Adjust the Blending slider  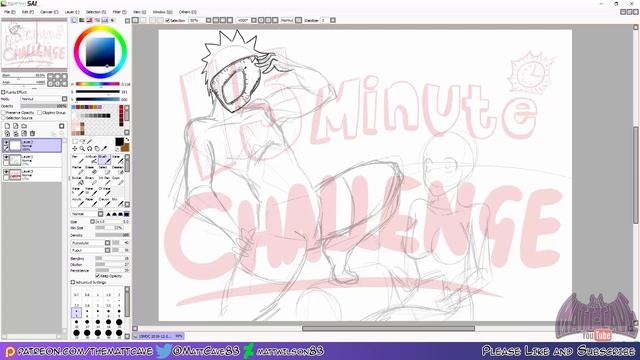tap(112, 259)
